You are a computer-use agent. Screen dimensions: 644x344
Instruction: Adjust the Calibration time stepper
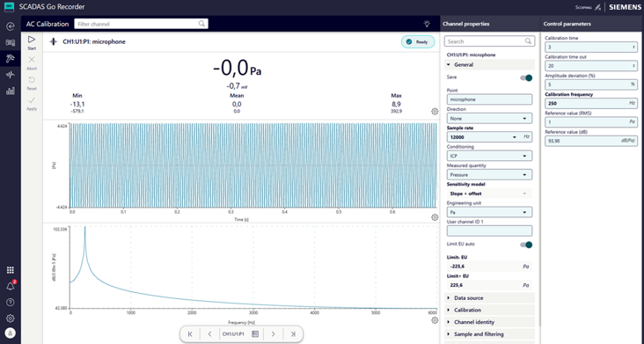pyautogui.click(x=633, y=48)
